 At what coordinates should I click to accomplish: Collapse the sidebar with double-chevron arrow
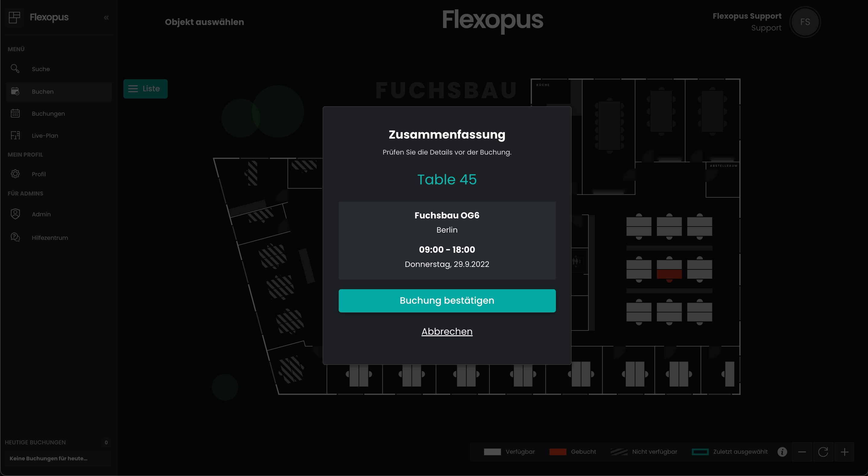[106, 17]
